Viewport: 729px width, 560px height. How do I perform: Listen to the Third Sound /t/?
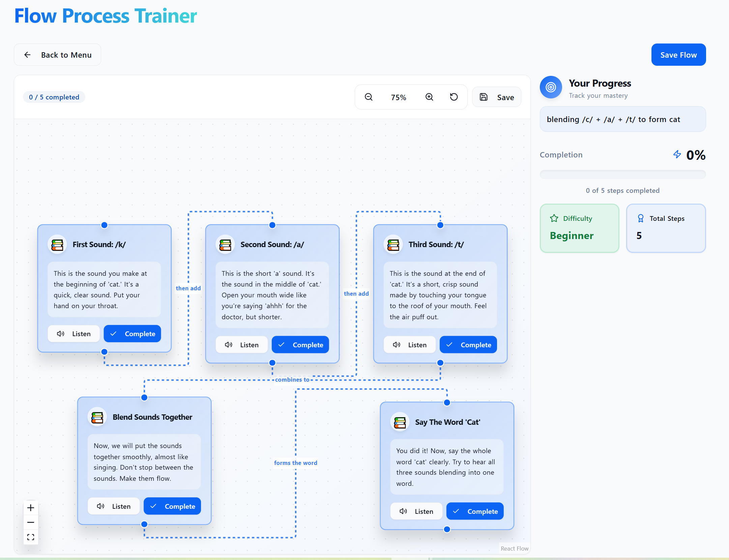pos(409,345)
